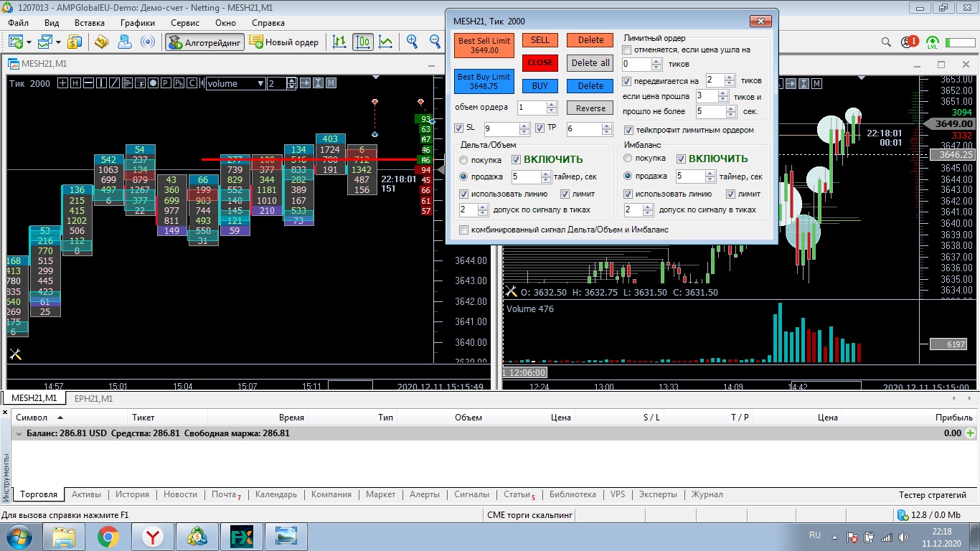Screen dimensions: 980x551
Task: Adjust the TP value spinner arrows
Action: click(607, 129)
